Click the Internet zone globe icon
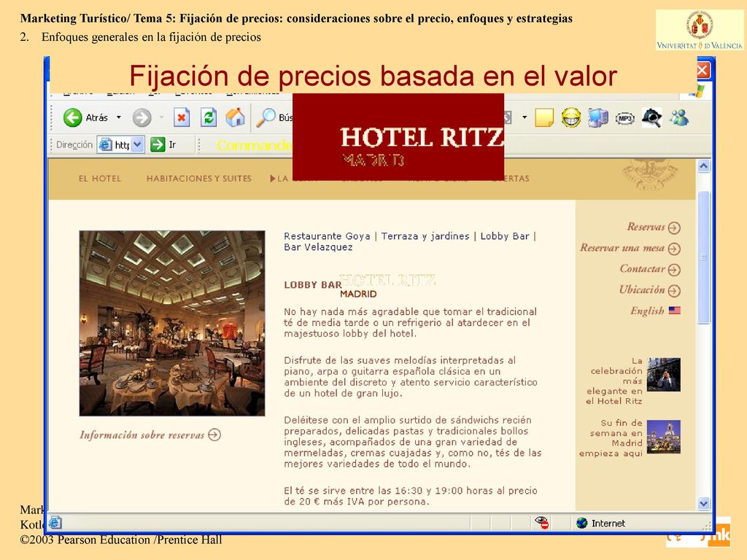 (x=581, y=523)
